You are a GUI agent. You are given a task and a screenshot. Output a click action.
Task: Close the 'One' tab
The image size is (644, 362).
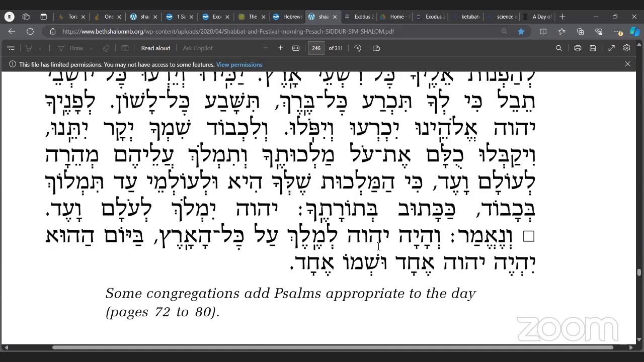click(119, 17)
